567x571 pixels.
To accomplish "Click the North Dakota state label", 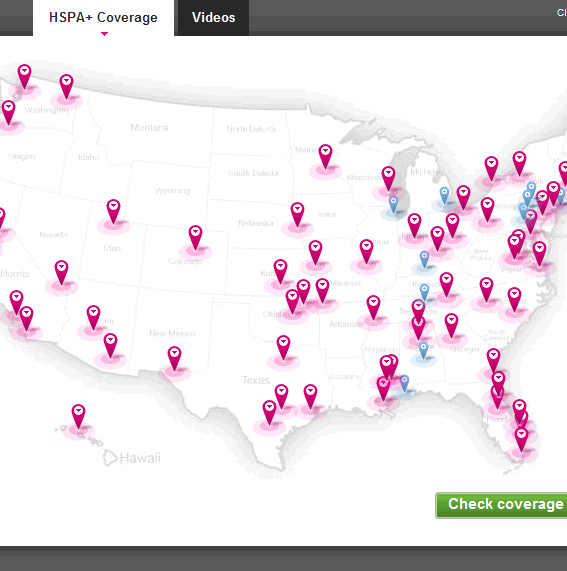I will pyautogui.click(x=251, y=129).
